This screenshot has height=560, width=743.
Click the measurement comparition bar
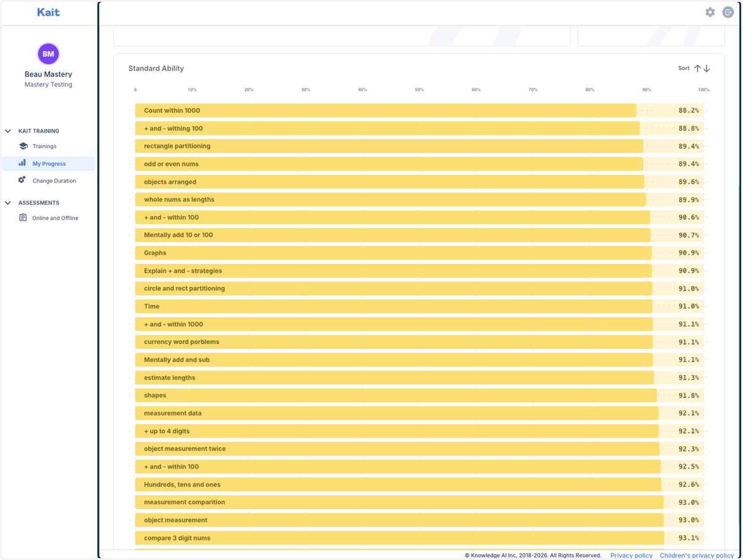(399, 502)
